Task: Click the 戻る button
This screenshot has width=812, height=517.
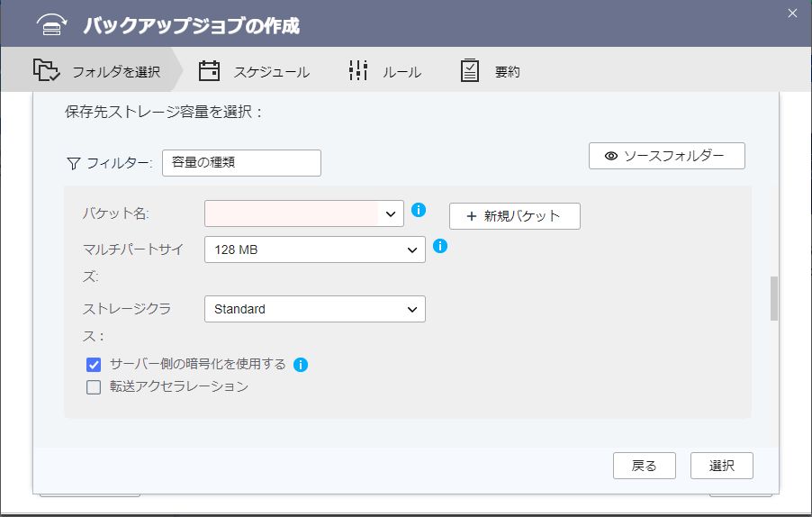Action: pyautogui.click(x=645, y=466)
